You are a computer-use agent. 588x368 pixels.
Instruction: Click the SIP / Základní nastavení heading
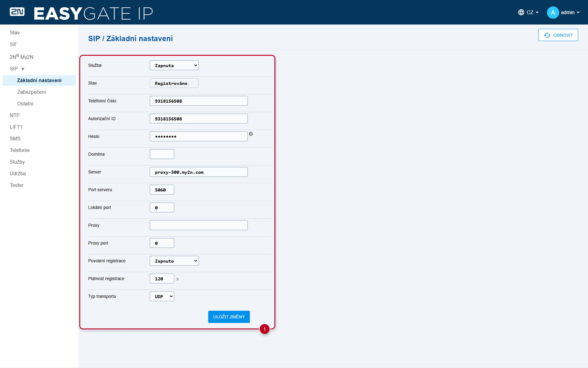coord(130,39)
